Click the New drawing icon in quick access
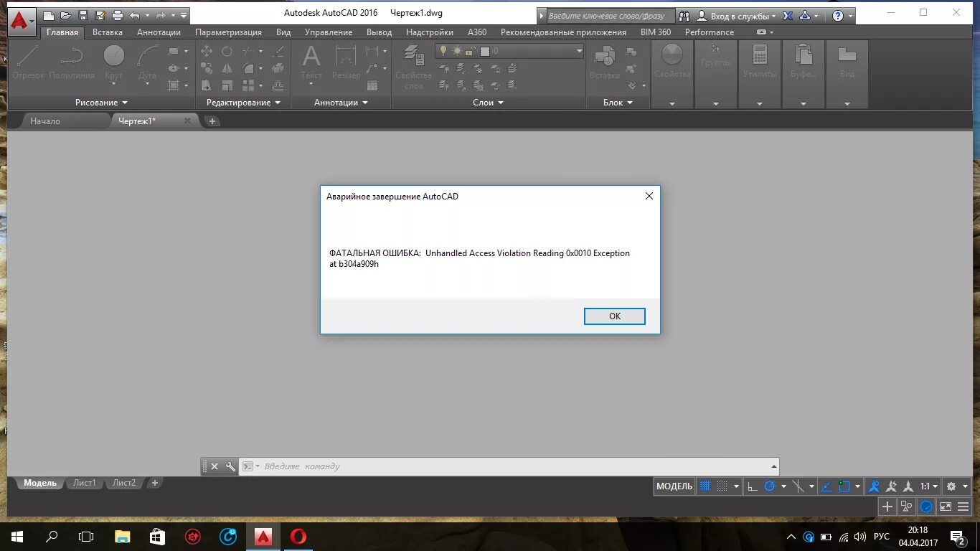Screen dimensions: 980x551 click(x=49, y=16)
